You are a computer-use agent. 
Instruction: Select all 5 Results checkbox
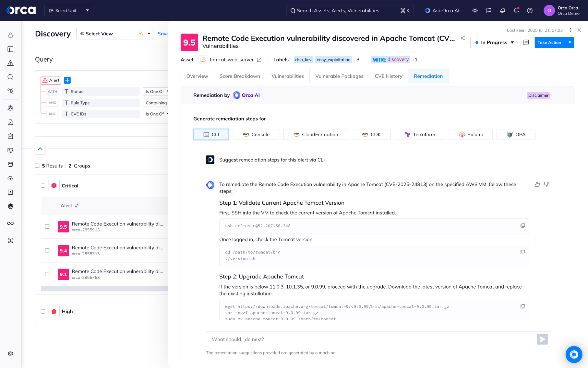click(37, 166)
